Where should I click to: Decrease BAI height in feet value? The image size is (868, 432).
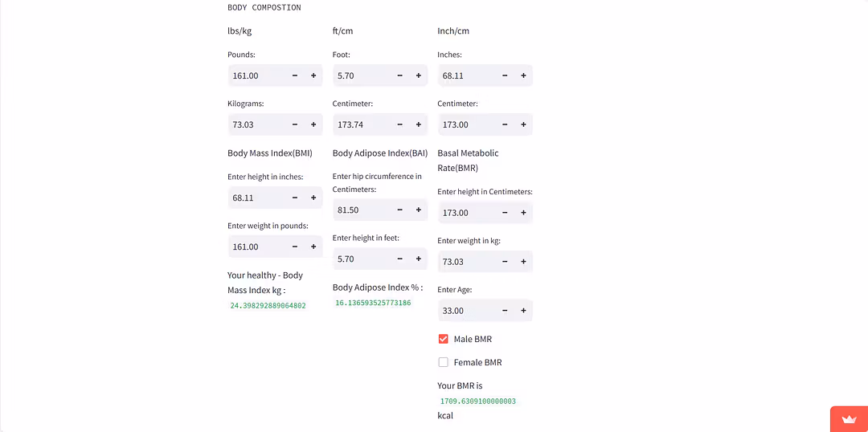click(x=400, y=259)
